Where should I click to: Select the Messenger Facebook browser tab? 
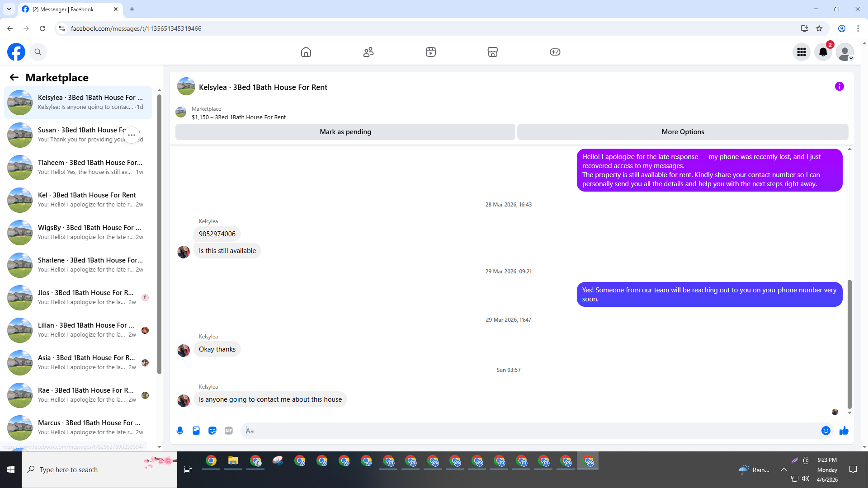click(x=69, y=9)
